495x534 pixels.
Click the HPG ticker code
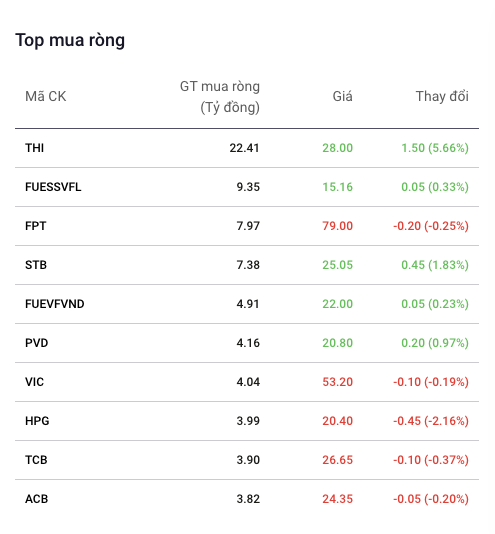click(x=37, y=421)
